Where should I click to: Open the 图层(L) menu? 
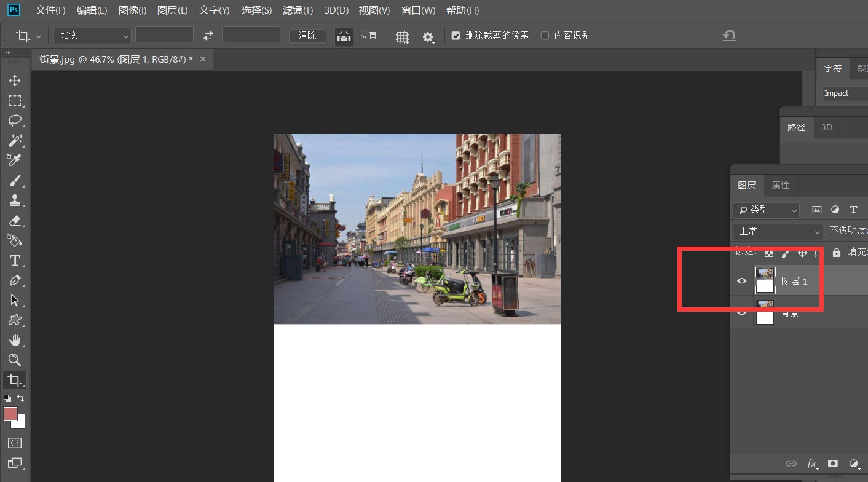coord(172,10)
